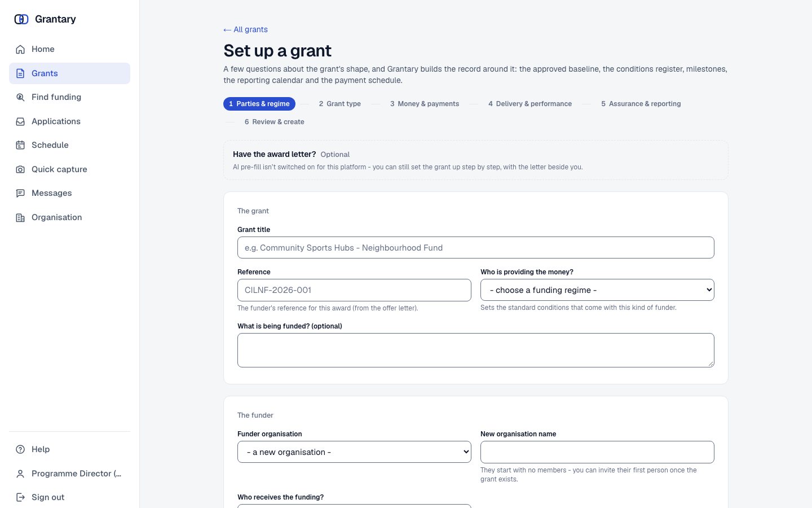Click the Who receives the funding? label
The width and height of the screenshot is (812, 508).
pyautogui.click(x=281, y=497)
